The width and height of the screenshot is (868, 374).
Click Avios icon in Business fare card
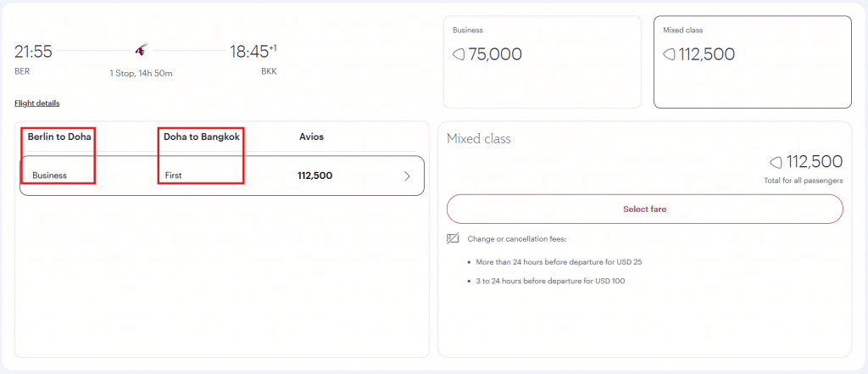[458, 54]
